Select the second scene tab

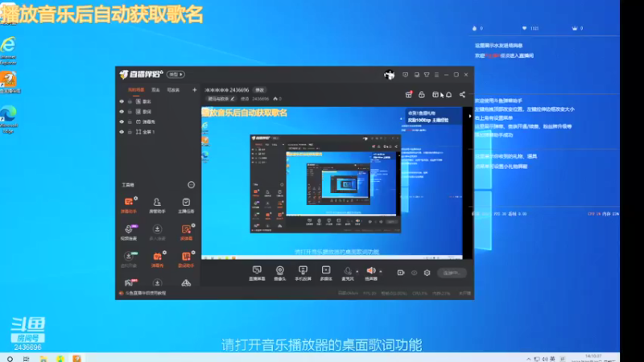point(155,90)
